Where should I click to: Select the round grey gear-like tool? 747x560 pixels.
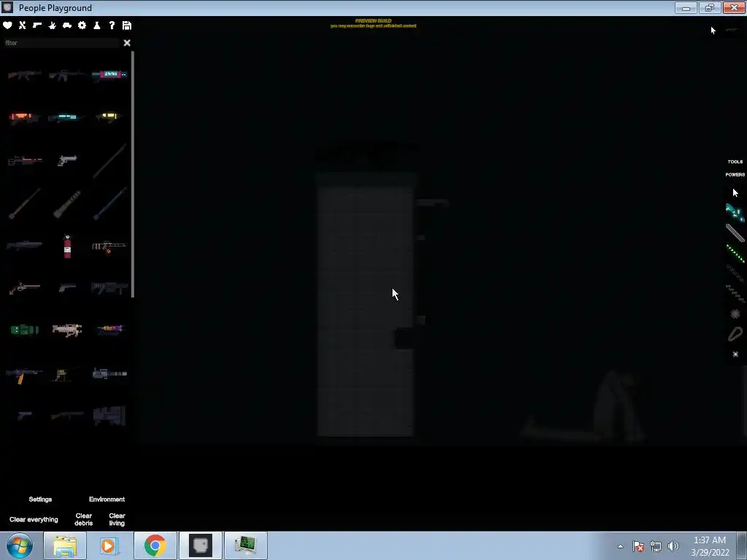tap(735, 314)
